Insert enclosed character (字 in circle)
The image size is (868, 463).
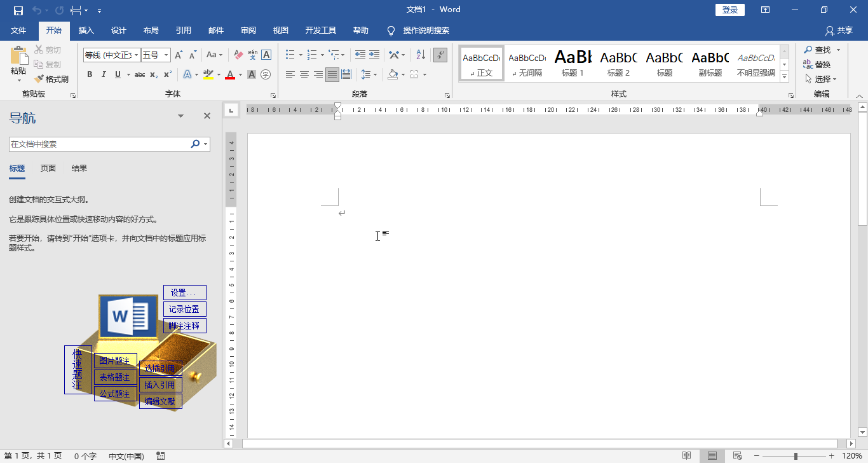pyautogui.click(x=266, y=74)
